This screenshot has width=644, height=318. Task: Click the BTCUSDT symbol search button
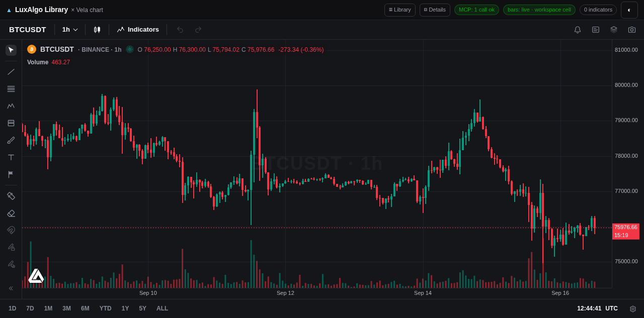pyautogui.click(x=28, y=30)
